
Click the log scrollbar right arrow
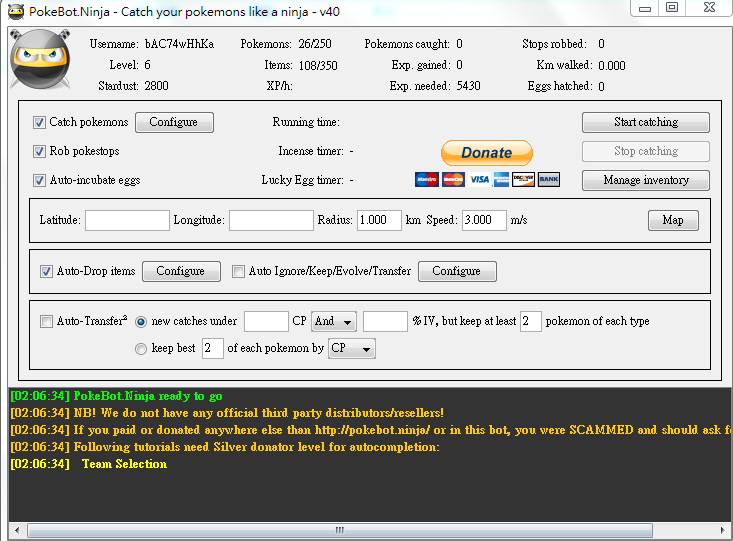point(723,531)
